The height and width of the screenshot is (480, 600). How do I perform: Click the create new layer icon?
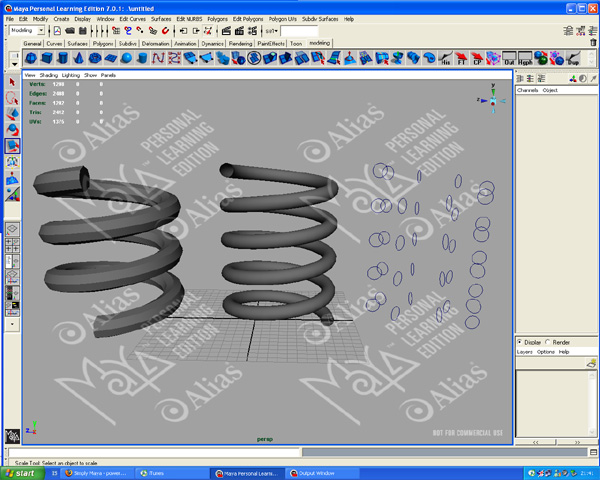592,363
